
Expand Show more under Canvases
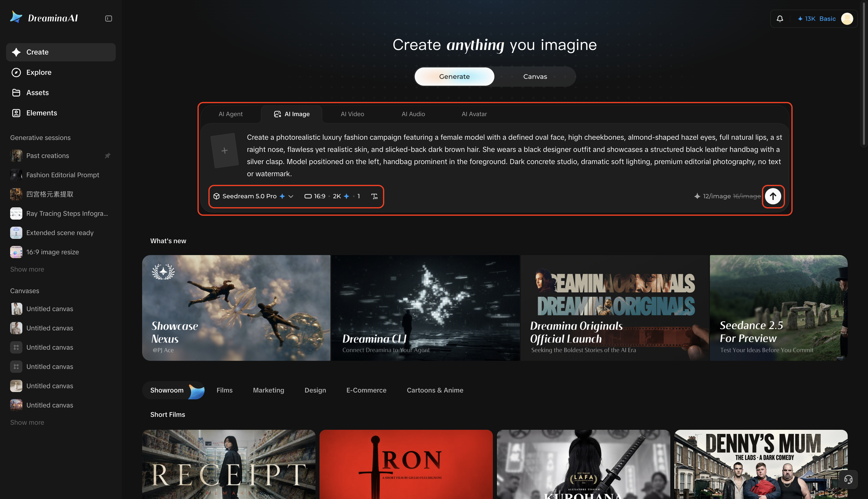27,423
